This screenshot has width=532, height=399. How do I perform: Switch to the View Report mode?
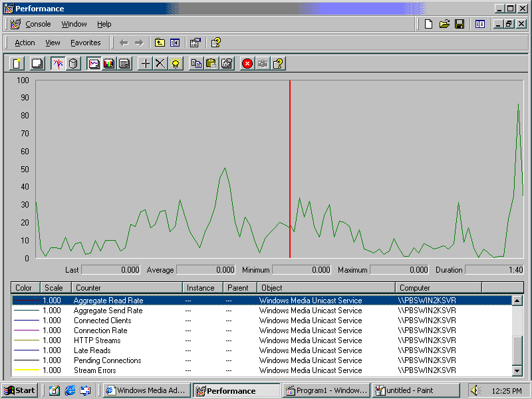[124, 63]
